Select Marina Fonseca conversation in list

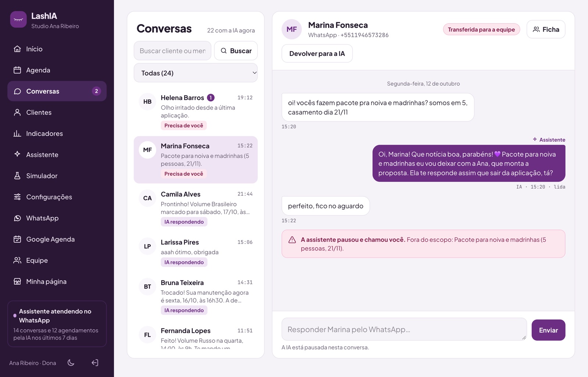pyautogui.click(x=196, y=160)
